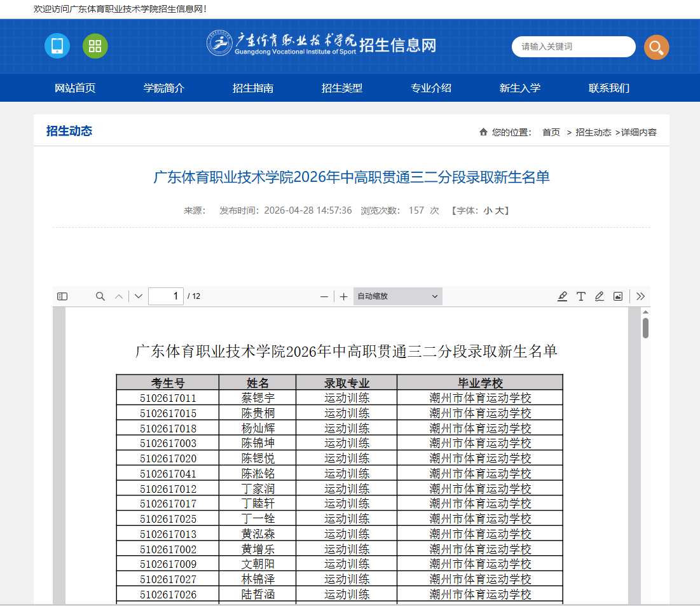The width and height of the screenshot is (700, 606).
Task: Zoom in the PDF with plus
Action: (x=343, y=296)
